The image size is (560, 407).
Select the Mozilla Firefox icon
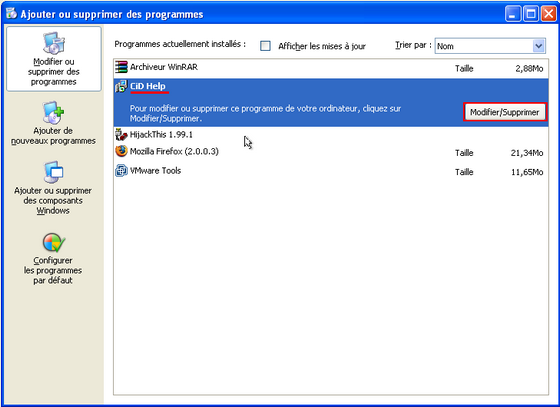pos(121,151)
